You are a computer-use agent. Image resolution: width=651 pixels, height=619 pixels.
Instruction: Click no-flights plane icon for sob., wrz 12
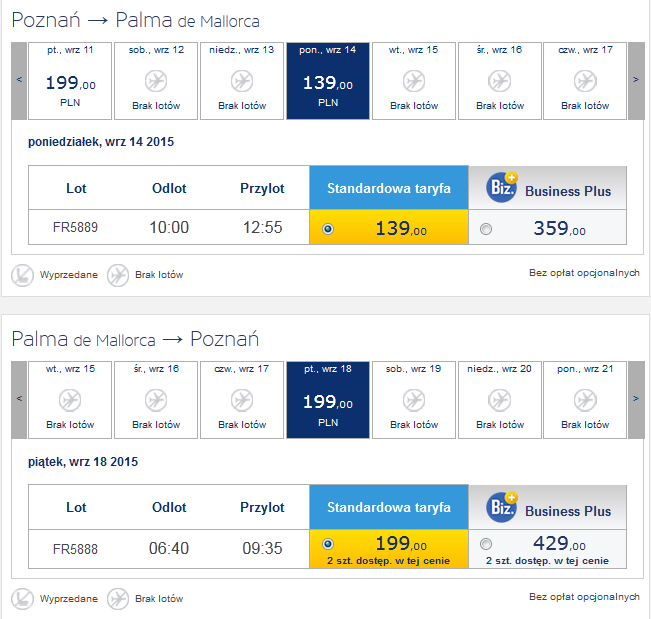tap(156, 81)
